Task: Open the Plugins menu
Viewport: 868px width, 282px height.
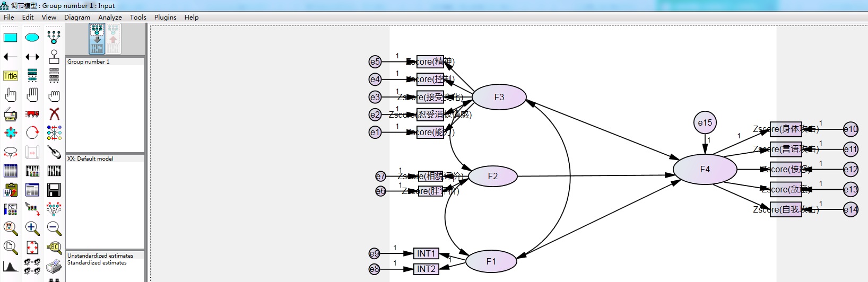Action: (165, 17)
